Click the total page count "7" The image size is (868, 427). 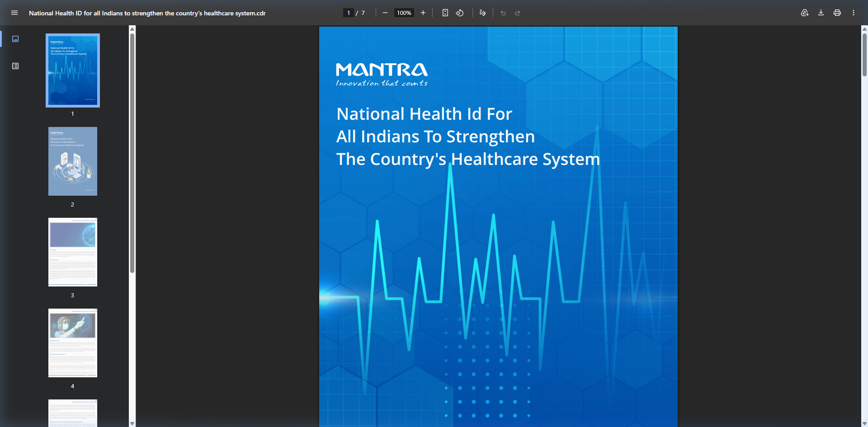363,13
